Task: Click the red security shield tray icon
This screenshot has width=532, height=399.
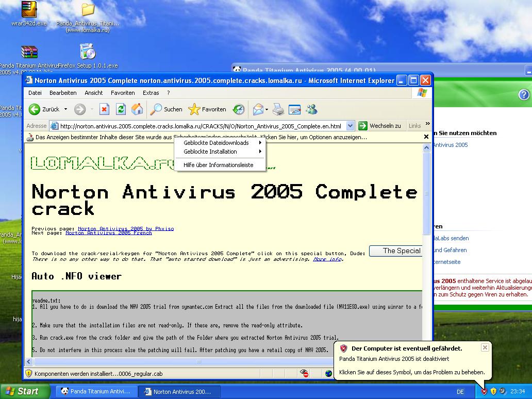Action: click(x=484, y=391)
